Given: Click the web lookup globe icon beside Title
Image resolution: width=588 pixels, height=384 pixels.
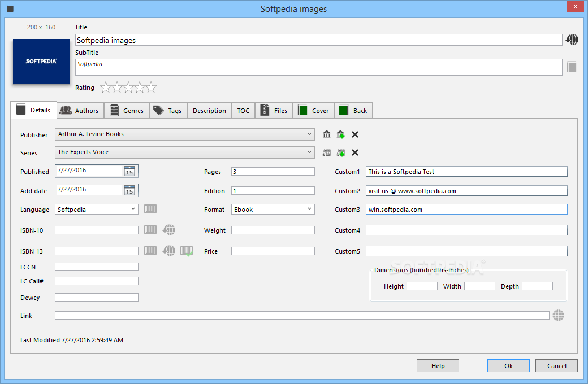Looking at the screenshot, I should click(x=572, y=40).
